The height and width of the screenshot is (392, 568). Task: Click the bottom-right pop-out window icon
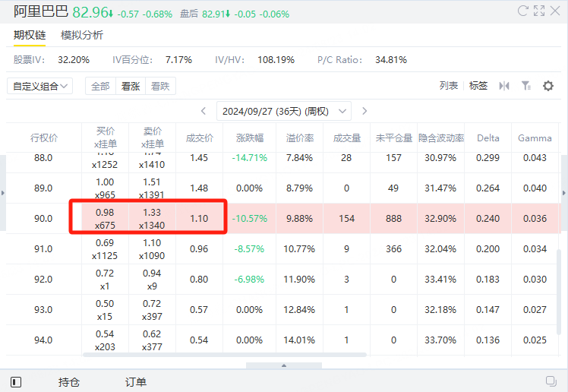[551, 381]
